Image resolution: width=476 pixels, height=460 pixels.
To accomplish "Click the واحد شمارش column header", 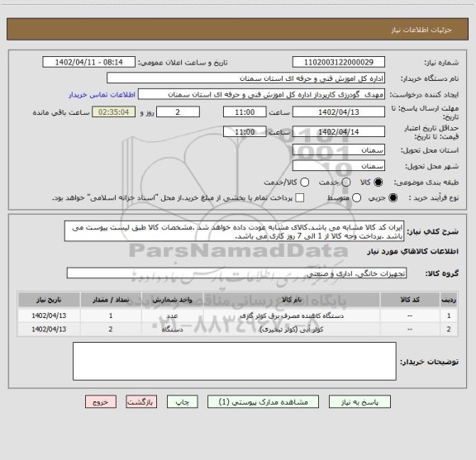I will [172, 300].
